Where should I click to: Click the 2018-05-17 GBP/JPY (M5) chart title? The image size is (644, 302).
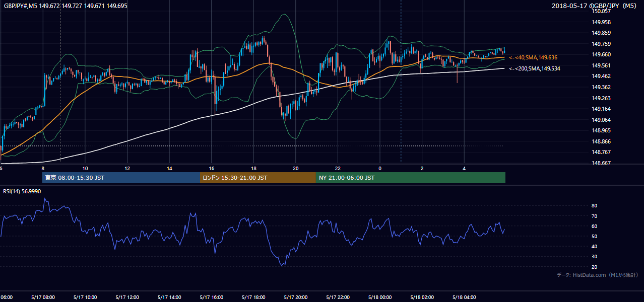click(x=595, y=6)
